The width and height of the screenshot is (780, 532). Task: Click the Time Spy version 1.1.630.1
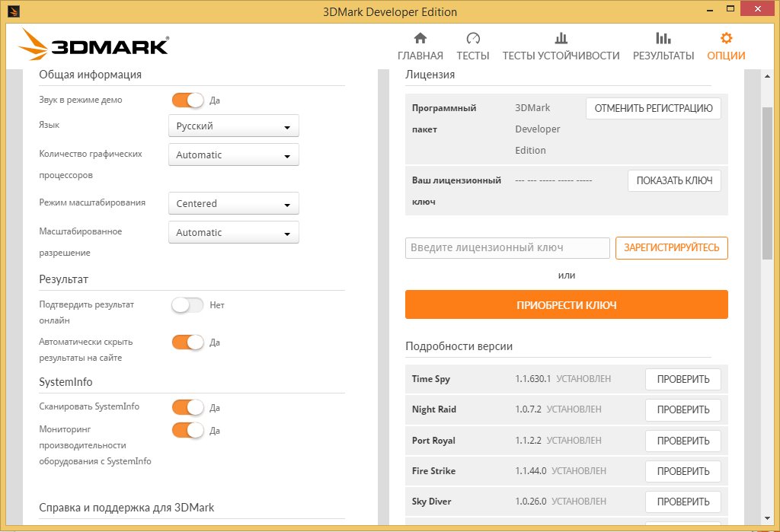coord(532,379)
